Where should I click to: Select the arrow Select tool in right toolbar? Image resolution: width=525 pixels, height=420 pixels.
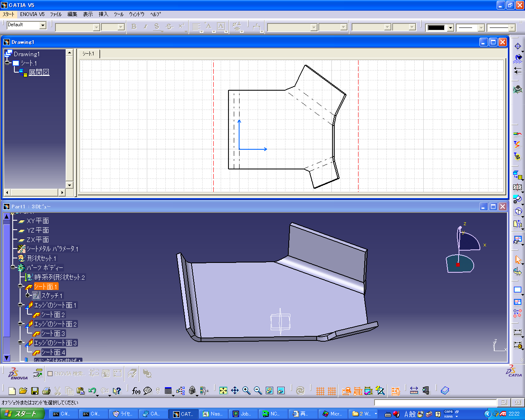point(518,260)
